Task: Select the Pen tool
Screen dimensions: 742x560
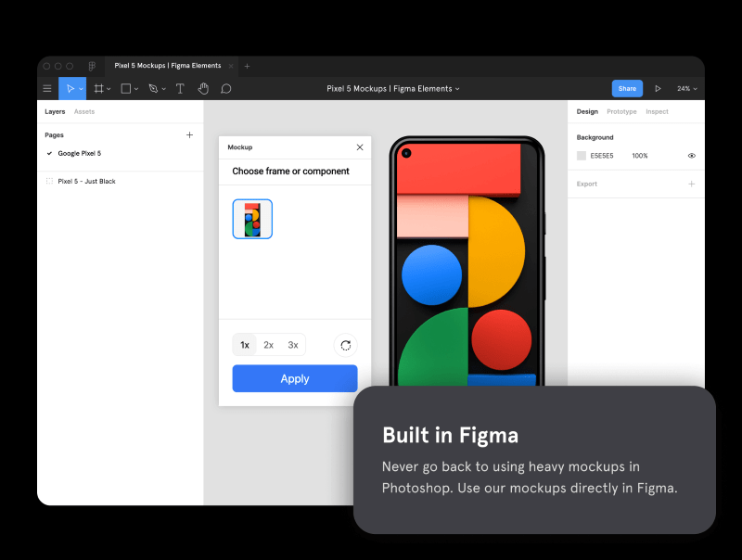Action: (153, 89)
